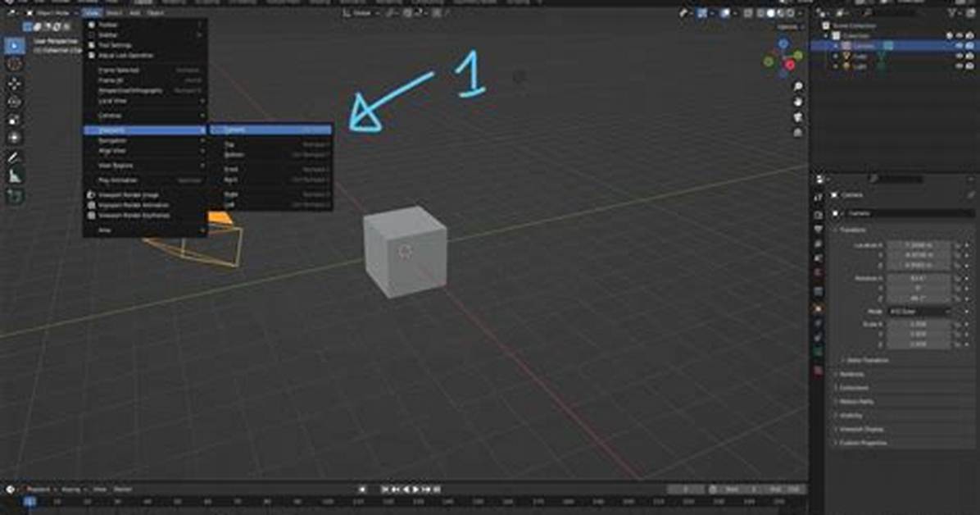Viewport: 980px width, 515px height.
Task: Open the World properties tab
Action: [x=819, y=273]
